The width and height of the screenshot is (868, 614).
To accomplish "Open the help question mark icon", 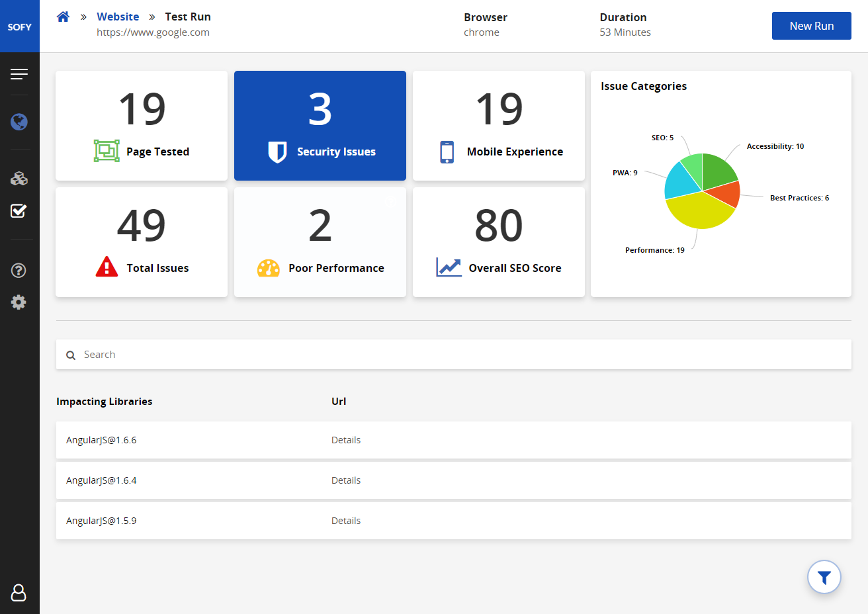I will click(19, 270).
